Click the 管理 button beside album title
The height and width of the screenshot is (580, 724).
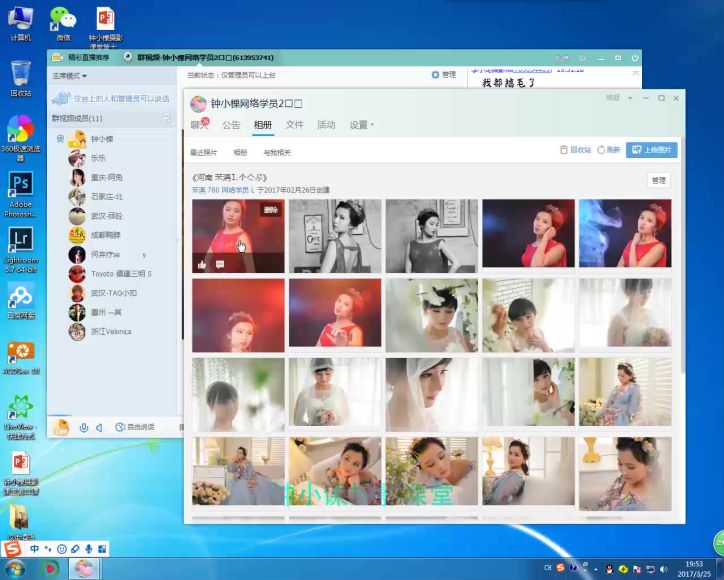pyautogui.click(x=658, y=180)
